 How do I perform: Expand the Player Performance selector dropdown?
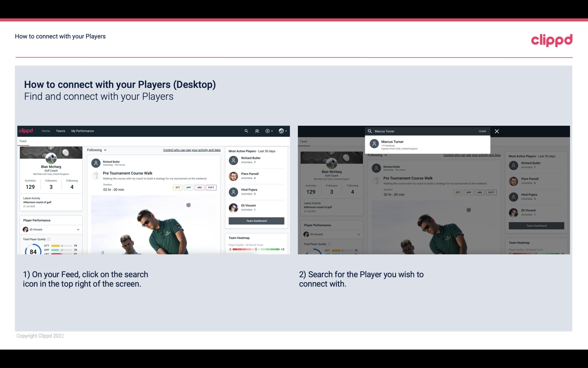[x=78, y=229]
